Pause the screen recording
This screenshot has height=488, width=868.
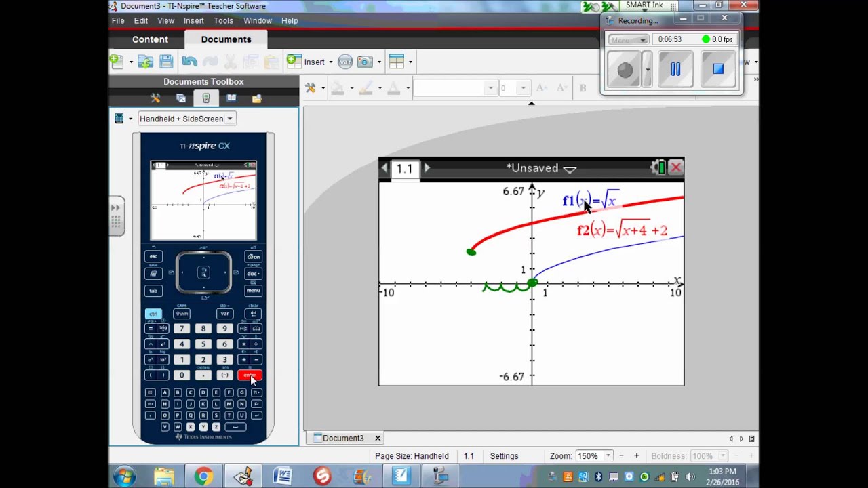[675, 69]
